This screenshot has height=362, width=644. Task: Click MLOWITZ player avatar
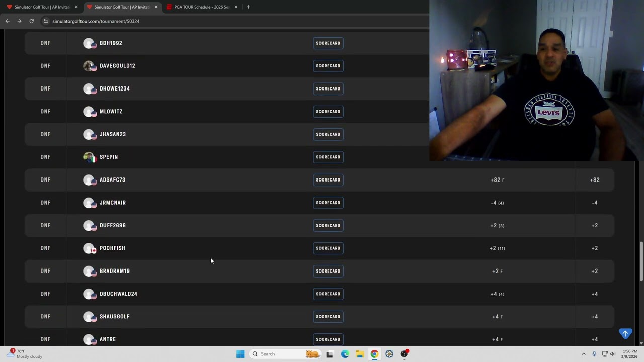click(x=89, y=112)
